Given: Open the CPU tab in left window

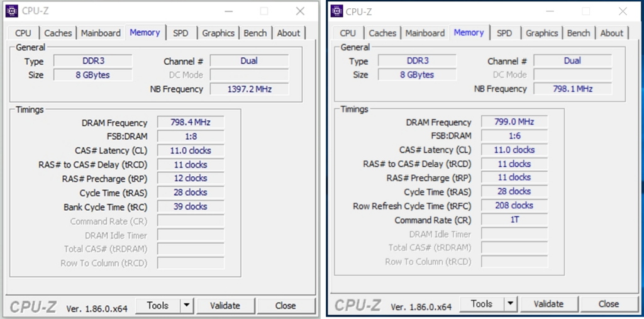Looking at the screenshot, I should tap(23, 33).
